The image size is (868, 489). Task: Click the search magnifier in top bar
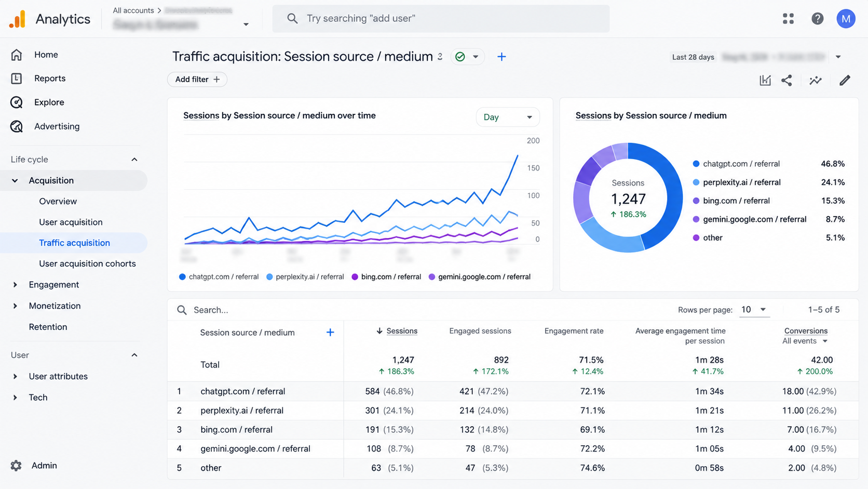(x=292, y=19)
